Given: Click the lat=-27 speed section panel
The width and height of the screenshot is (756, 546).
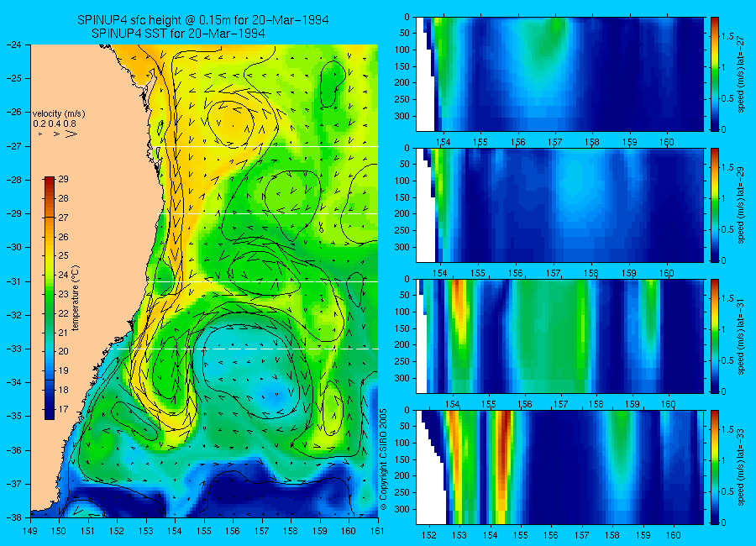Looking at the screenshot, I should coord(559,74).
